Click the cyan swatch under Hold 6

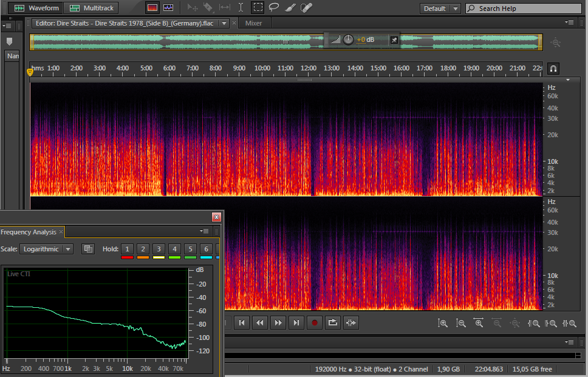206,257
